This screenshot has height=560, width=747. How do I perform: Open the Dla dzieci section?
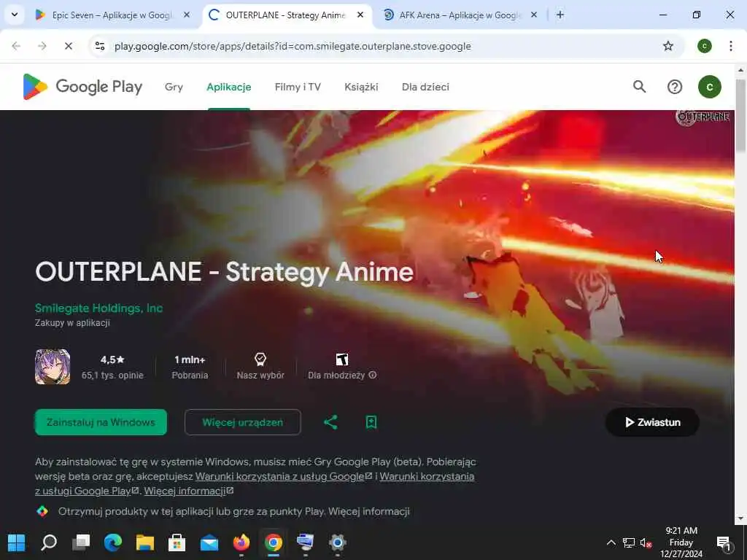[425, 87]
